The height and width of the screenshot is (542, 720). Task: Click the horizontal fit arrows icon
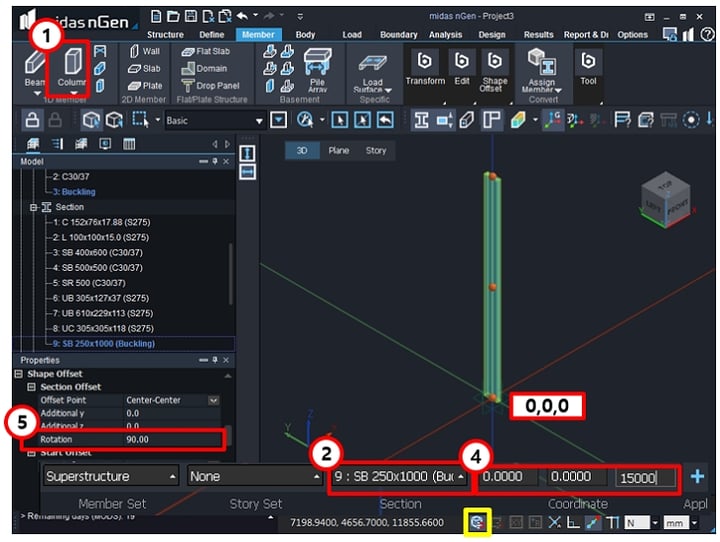point(248,172)
